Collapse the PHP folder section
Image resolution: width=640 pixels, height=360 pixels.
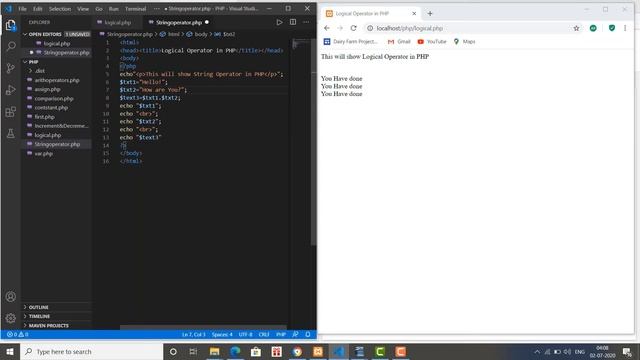[56, 62]
